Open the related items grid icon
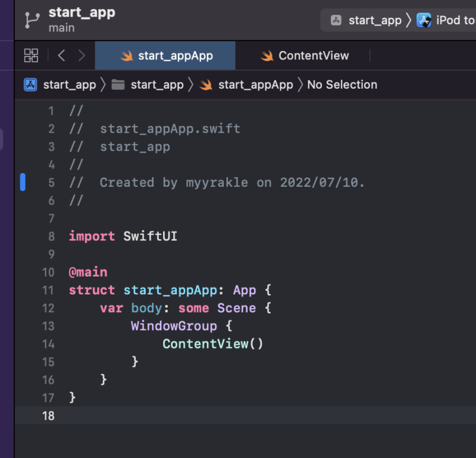Screen dimensions: 476x458 coord(31,55)
